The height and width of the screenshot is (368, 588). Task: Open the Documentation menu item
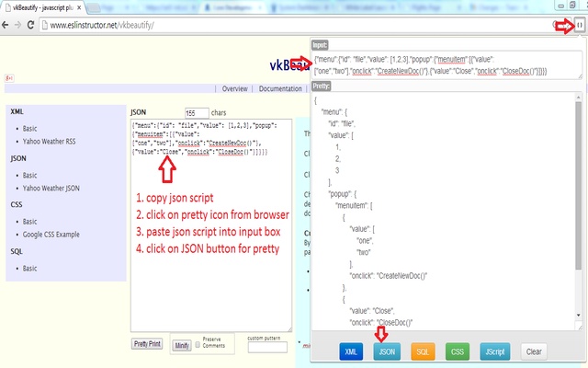(280, 88)
